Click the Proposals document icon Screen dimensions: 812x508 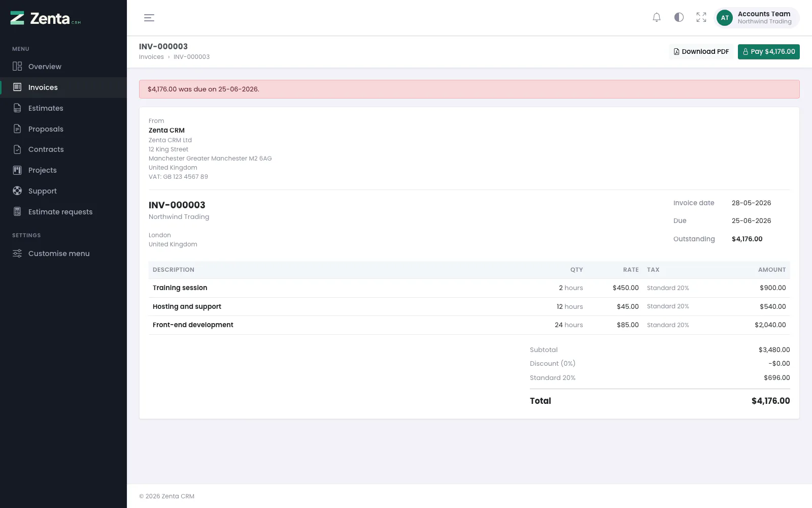(x=17, y=129)
